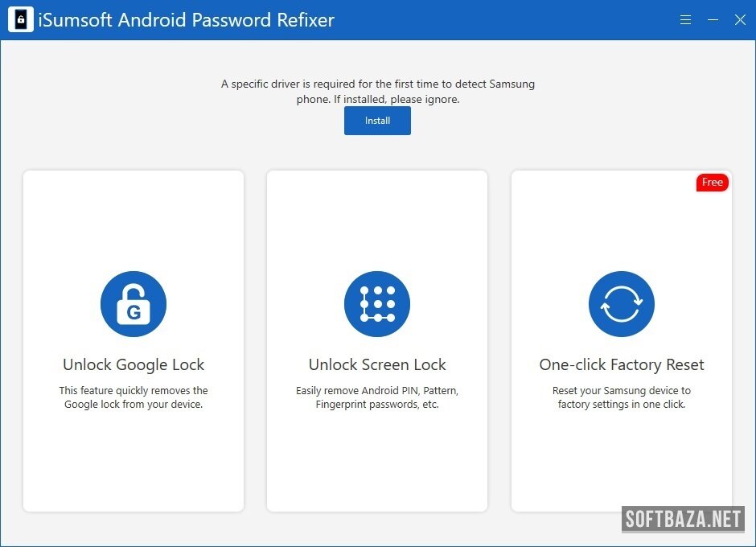
Task: Click the red Free badge
Action: pyautogui.click(x=713, y=183)
